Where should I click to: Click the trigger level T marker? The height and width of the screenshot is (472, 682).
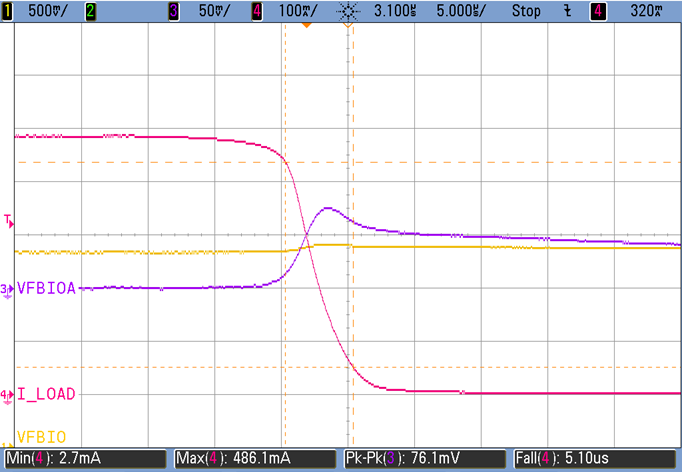coord(9,221)
